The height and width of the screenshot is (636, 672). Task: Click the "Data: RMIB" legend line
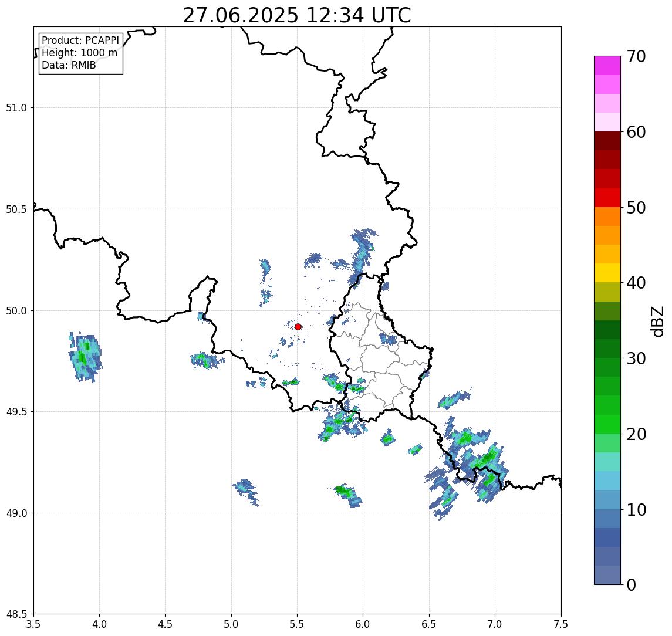click(x=69, y=65)
